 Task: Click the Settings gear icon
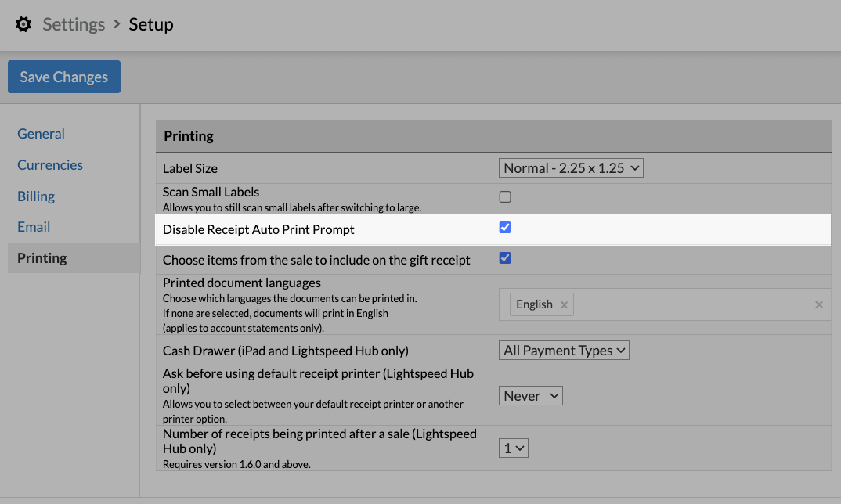23,24
